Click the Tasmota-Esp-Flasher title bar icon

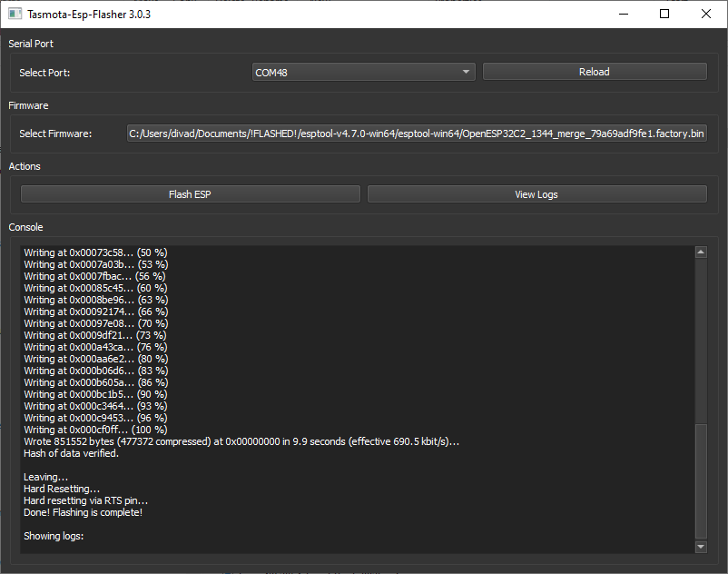pos(15,14)
